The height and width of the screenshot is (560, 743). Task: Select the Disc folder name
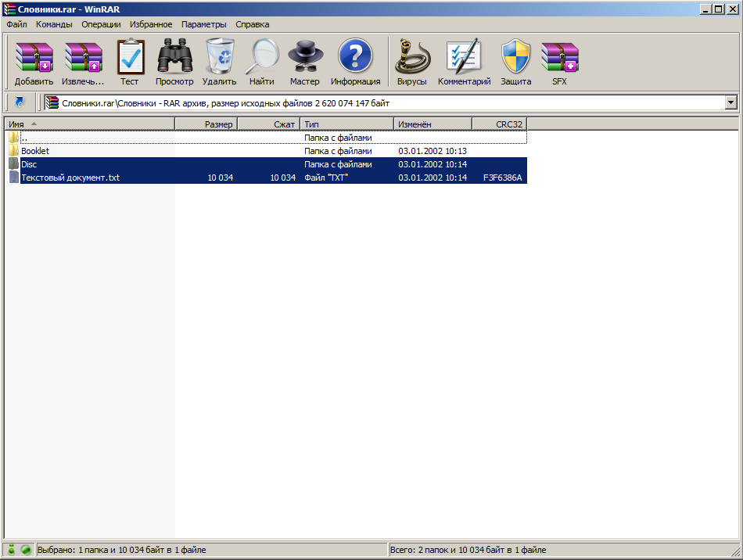tap(29, 164)
